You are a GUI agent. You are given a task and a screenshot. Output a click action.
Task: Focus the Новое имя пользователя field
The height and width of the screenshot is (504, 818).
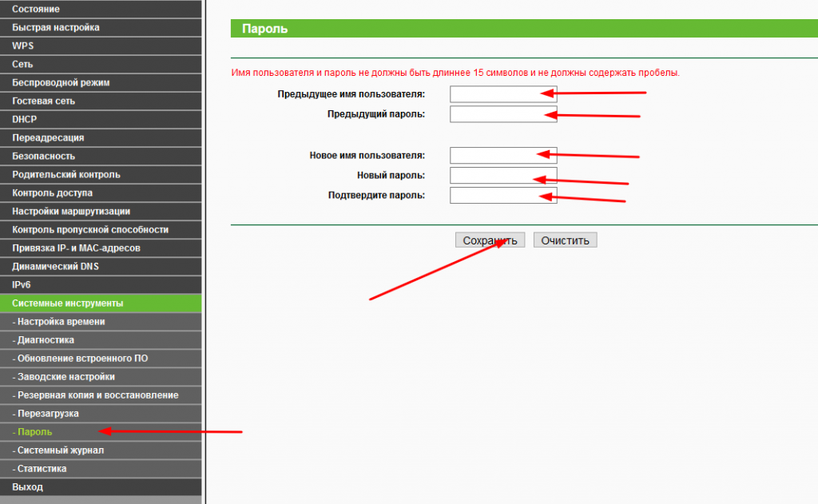pos(503,155)
